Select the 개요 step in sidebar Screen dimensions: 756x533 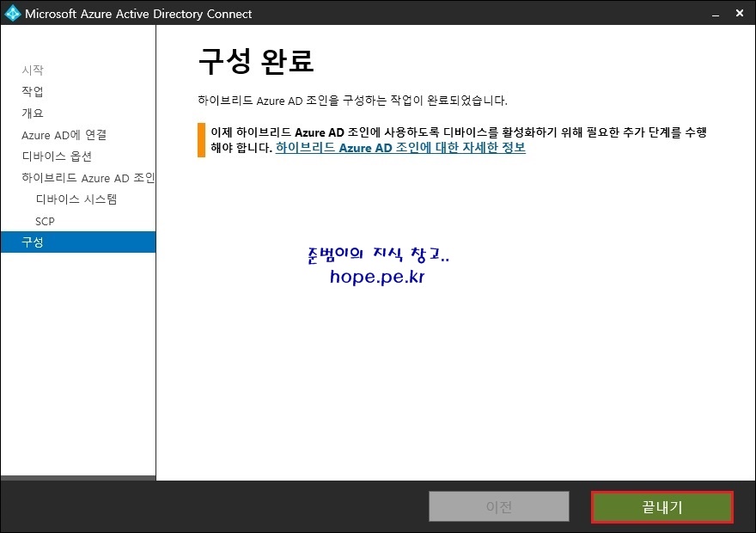tap(33, 113)
